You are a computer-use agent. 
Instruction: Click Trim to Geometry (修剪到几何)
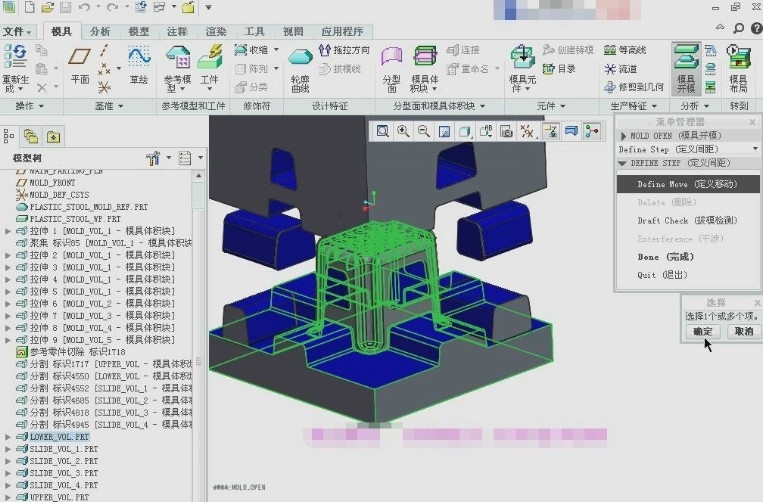click(x=634, y=87)
